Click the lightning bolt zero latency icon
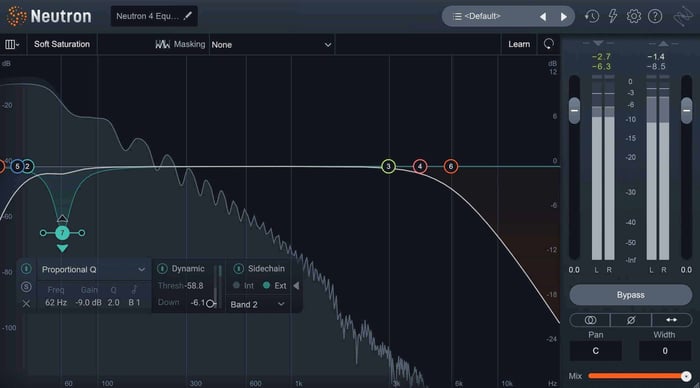 point(613,16)
